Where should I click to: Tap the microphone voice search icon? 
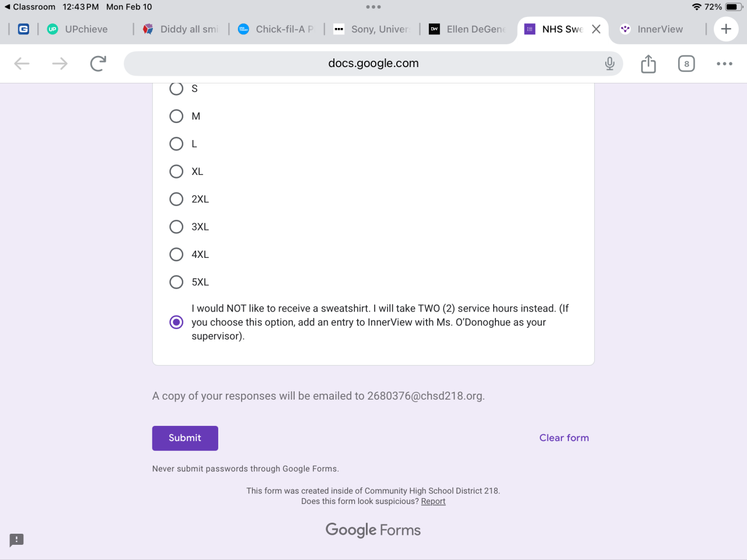pos(609,64)
